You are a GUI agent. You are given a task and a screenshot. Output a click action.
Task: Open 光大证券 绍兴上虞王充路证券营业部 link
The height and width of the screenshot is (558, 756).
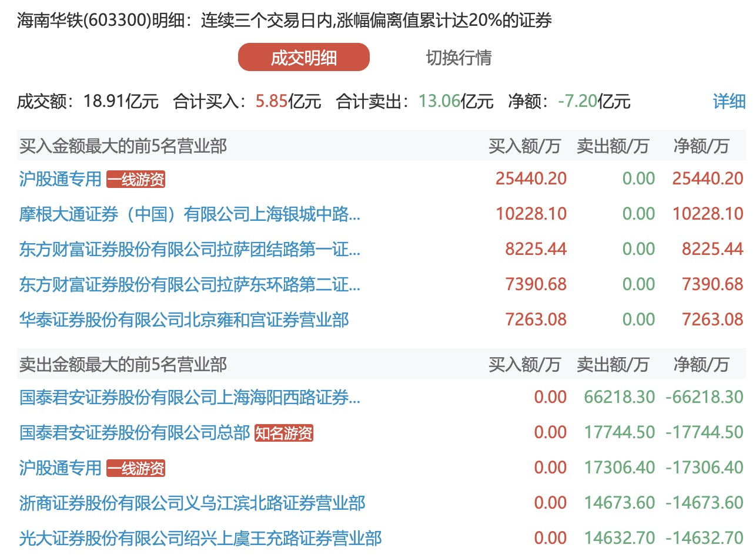pos(200,538)
